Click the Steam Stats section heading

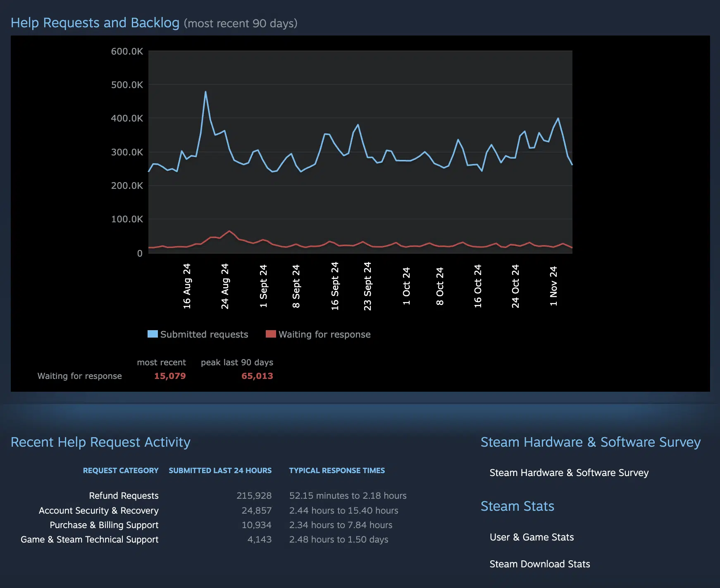tap(517, 506)
